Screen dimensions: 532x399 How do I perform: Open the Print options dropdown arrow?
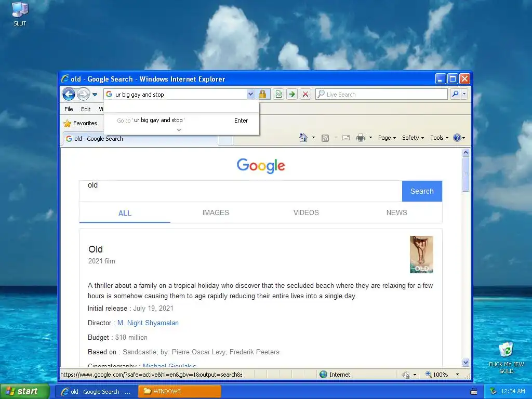[x=370, y=138]
